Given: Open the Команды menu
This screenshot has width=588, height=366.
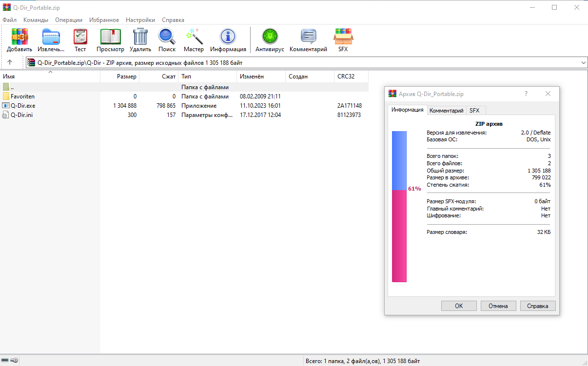Looking at the screenshot, I should click(x=36, y=20).
